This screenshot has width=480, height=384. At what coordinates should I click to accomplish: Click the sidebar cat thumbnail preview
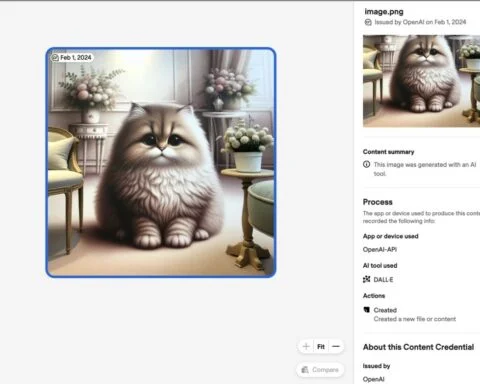pos(421,81)
